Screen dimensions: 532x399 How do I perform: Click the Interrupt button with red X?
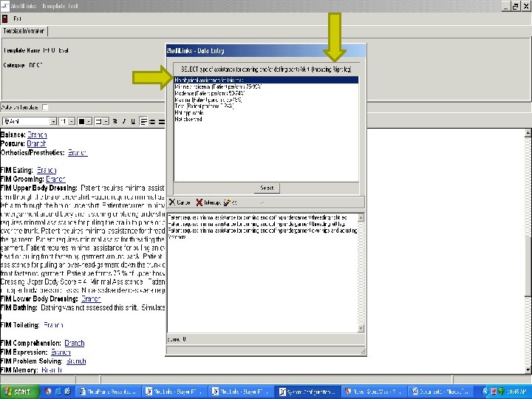point(208,202)
